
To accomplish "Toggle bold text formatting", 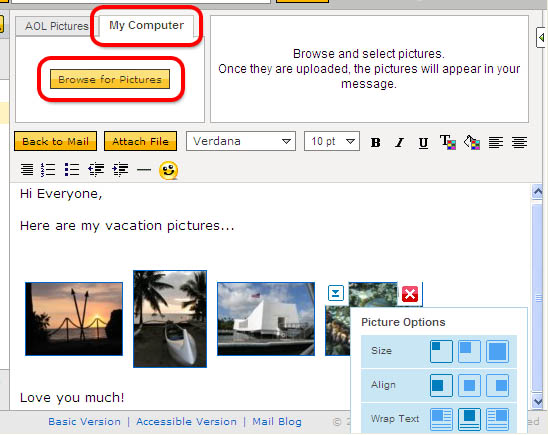I will (x=376, y=142).
